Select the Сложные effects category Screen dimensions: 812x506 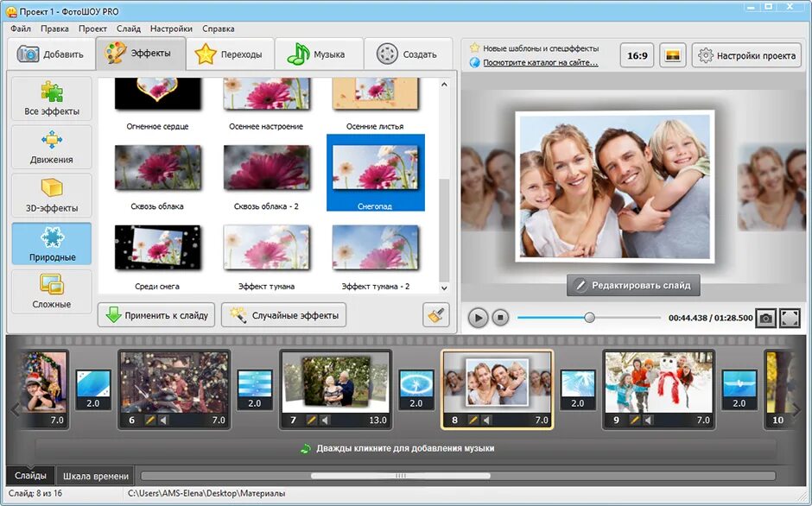[x=51, y=291]
